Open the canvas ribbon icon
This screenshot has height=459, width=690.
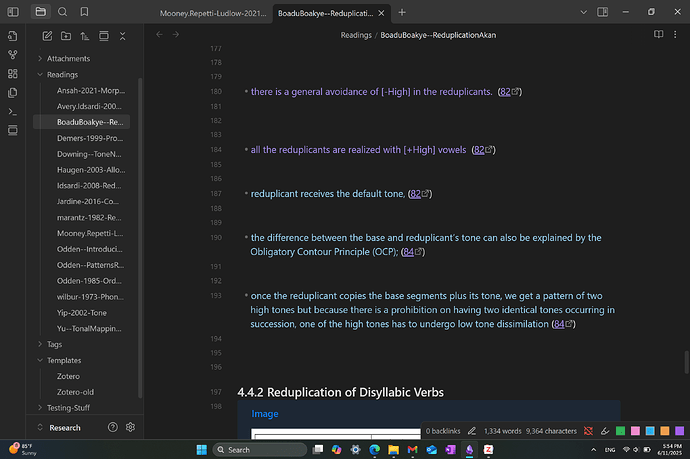pyautogui.click(x=13, y=73)
